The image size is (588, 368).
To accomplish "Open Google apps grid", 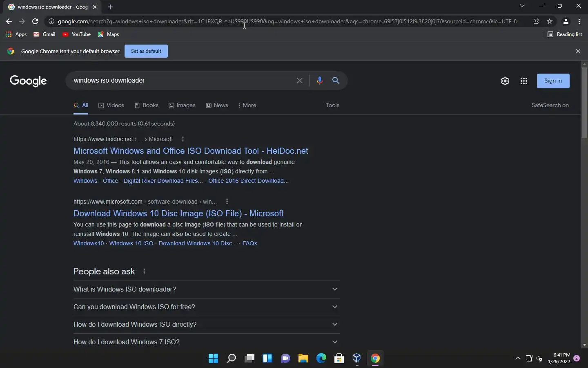I will pyautogui.click(x=524, y=81).
